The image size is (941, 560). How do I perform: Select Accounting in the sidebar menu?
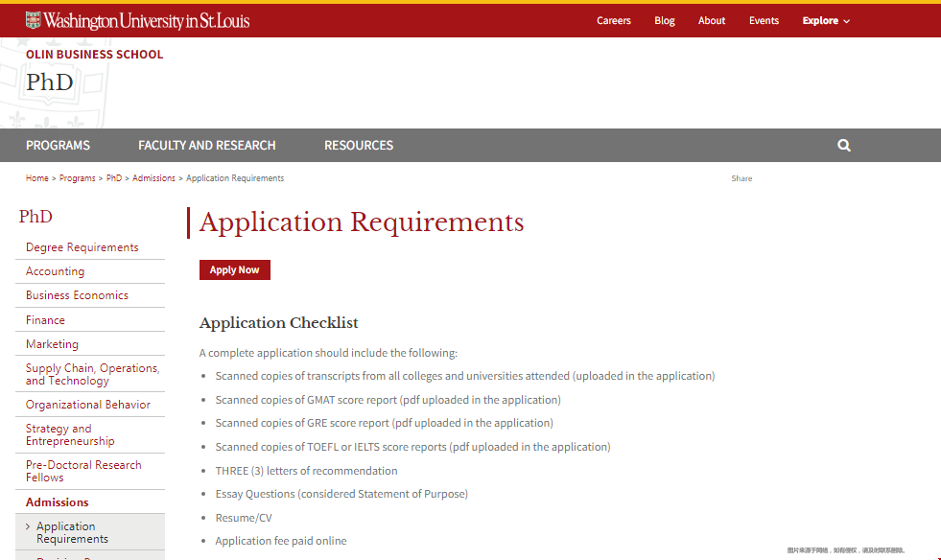pos(56,271)
